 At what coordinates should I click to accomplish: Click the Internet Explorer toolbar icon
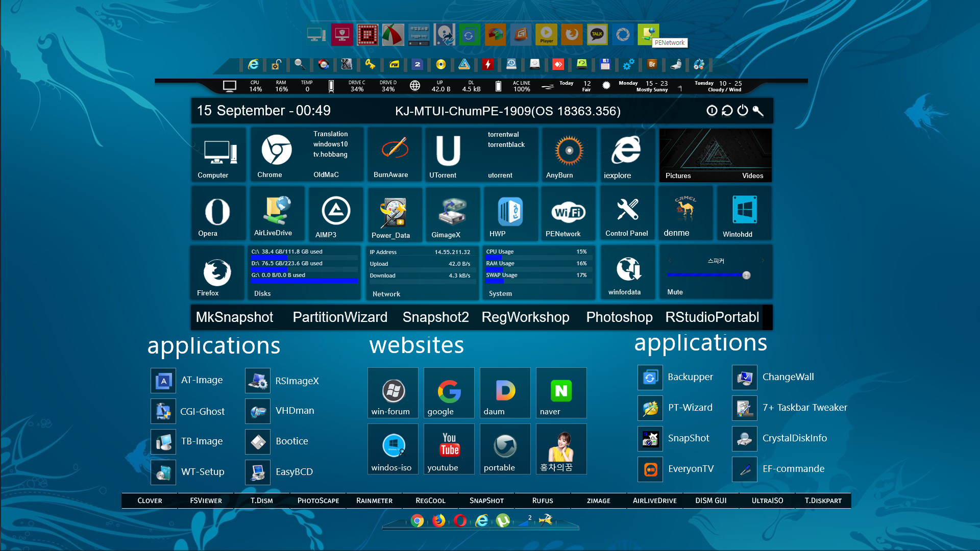253,64
